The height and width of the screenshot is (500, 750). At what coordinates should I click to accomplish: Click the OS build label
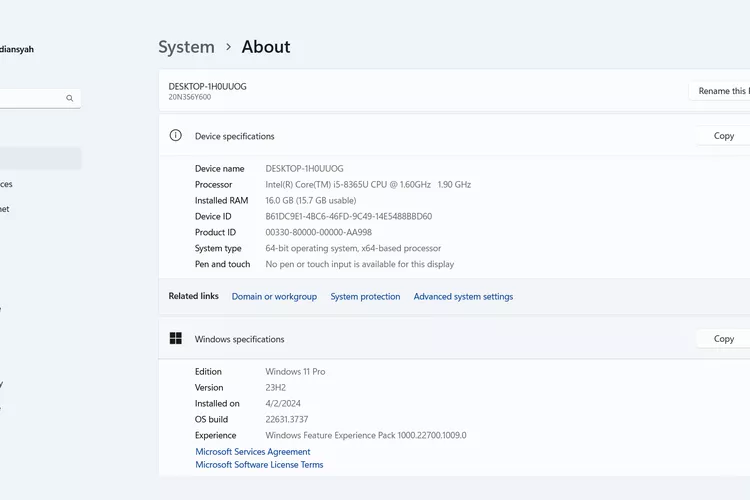point(211,420)
